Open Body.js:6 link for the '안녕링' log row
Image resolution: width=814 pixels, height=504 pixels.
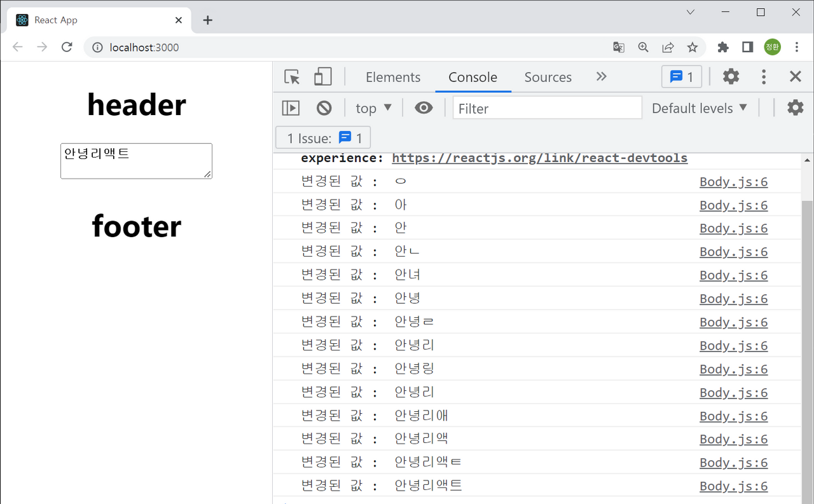coord(734,369)
